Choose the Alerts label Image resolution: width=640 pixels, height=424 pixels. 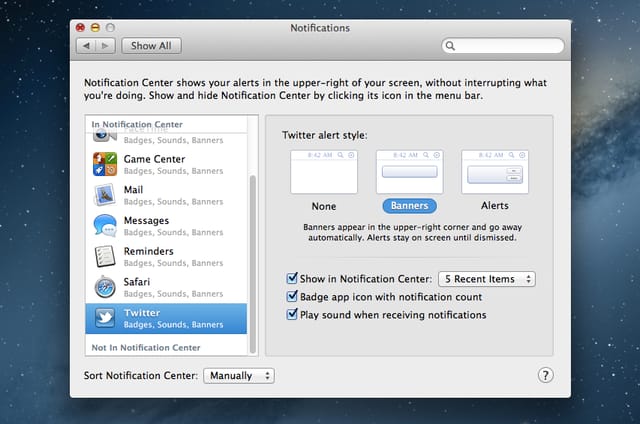(495, 206)
